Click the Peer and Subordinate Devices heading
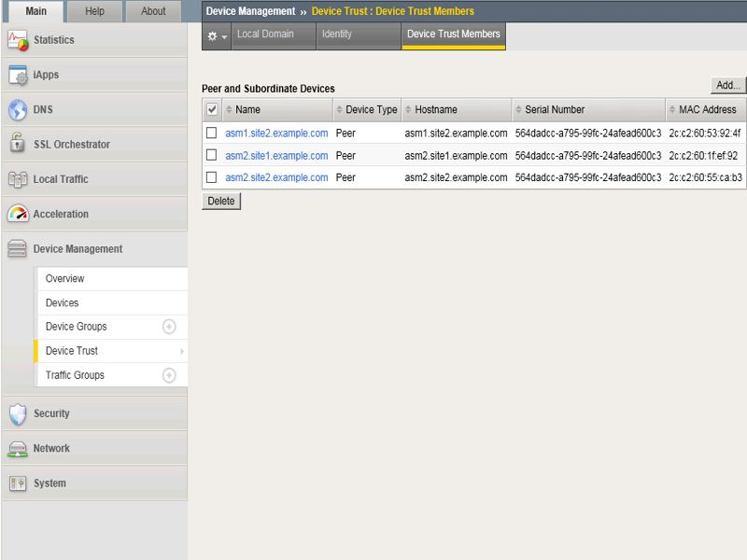747x560 pixels. pos(268,89)
